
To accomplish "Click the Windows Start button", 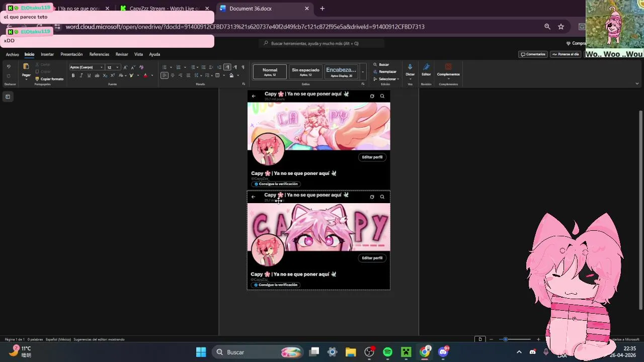I will (x=201, y=352).
